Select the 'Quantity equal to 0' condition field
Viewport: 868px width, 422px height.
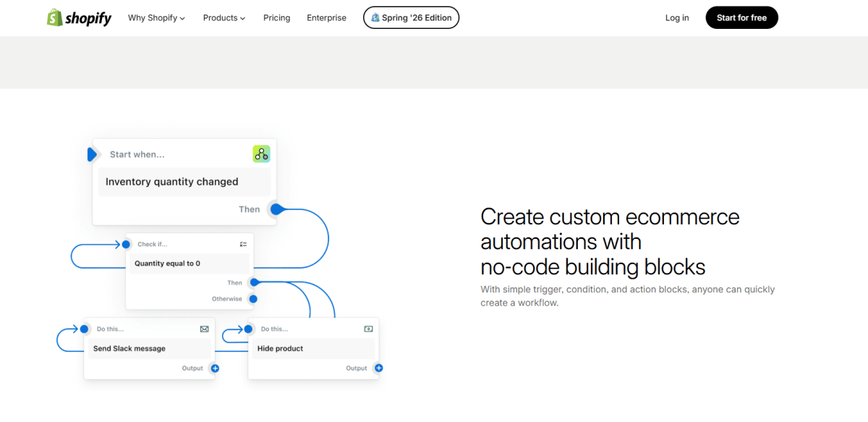click(x=191, y=263)
